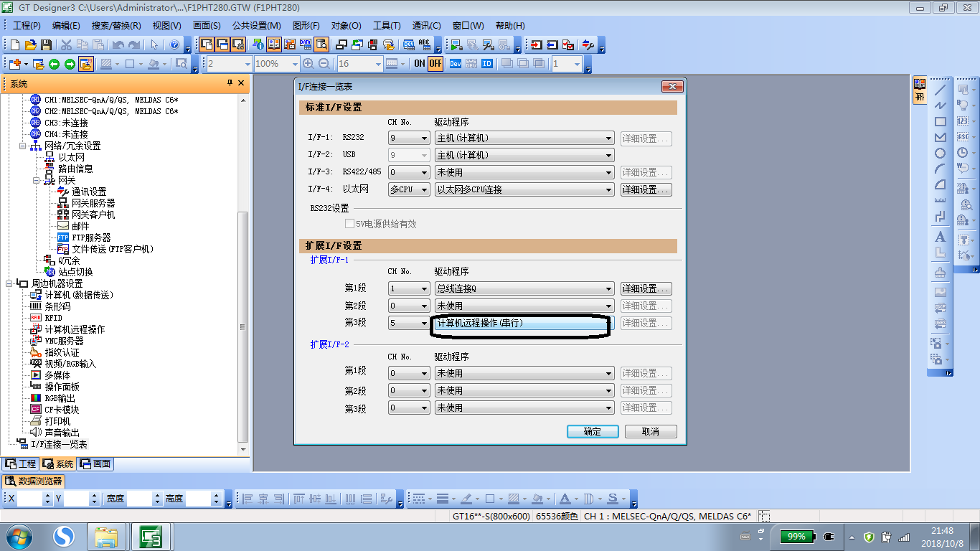Screen dimensions: 980x551
Task: Open the I/F-1 RS232 driver dropdown
Action: tap(608, 138)
